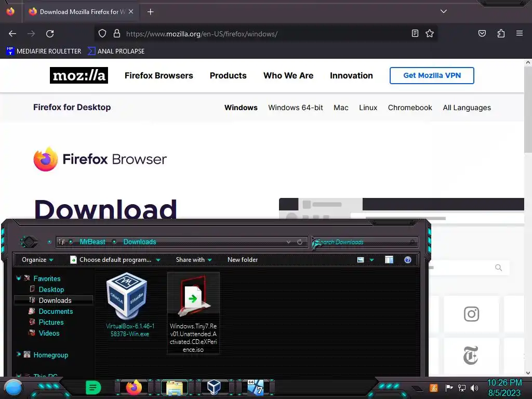The image size is (532, 399).
Task: Click the Firefox address bar URL
Action: click(202, 34)
